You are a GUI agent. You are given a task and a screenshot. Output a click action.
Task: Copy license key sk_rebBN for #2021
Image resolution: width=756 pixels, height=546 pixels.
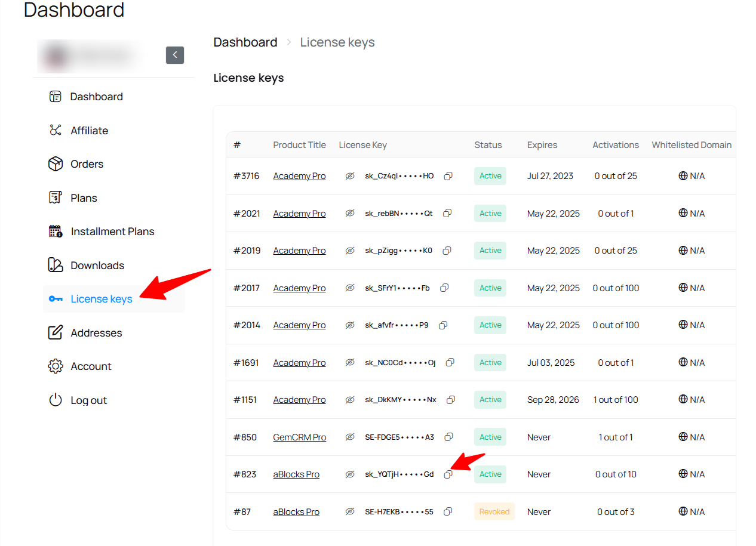[x=447, y=214]
